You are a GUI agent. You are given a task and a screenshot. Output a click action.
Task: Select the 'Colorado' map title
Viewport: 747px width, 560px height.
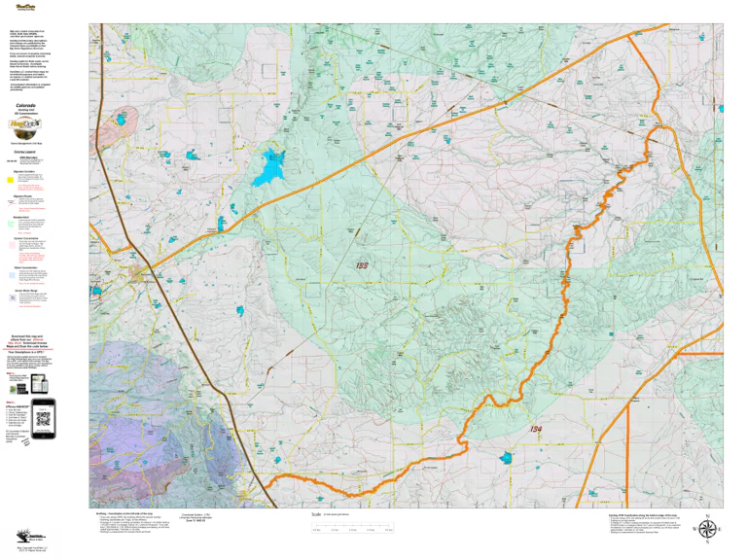[x=25, y=106]
